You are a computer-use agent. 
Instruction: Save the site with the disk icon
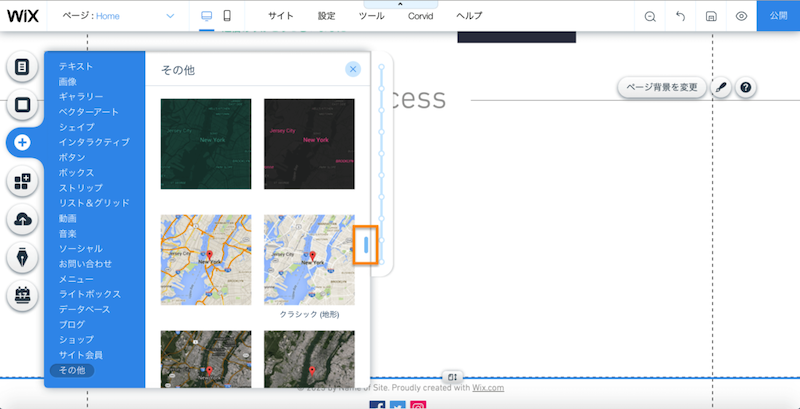pyautogui.click(x=711, y=16)
